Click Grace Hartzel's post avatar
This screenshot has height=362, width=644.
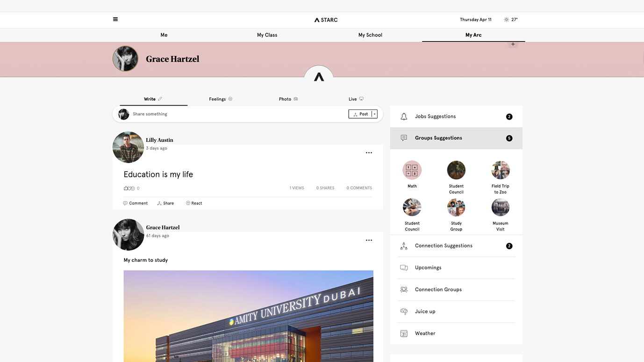click(128, 235)
